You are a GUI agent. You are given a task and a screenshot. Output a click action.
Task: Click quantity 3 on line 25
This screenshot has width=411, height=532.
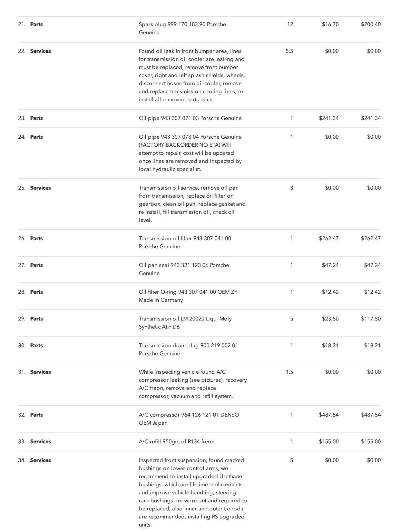coord(291,188)
